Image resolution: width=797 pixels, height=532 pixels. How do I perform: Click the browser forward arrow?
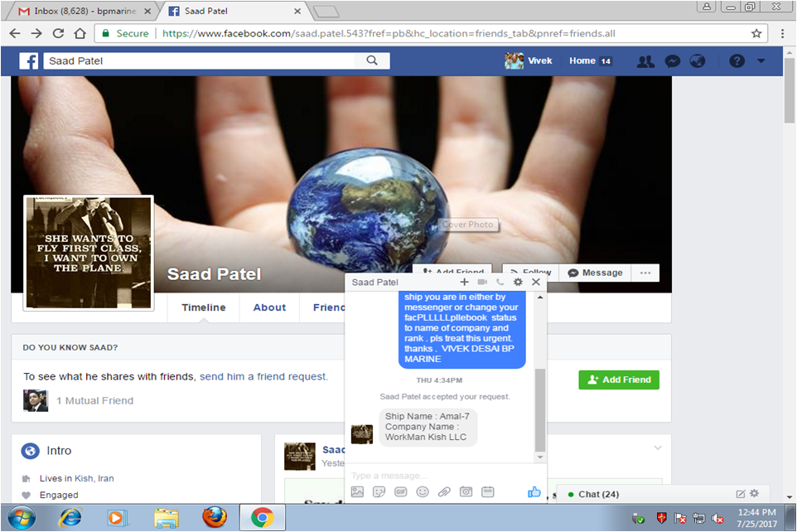(x=36, y=33)
